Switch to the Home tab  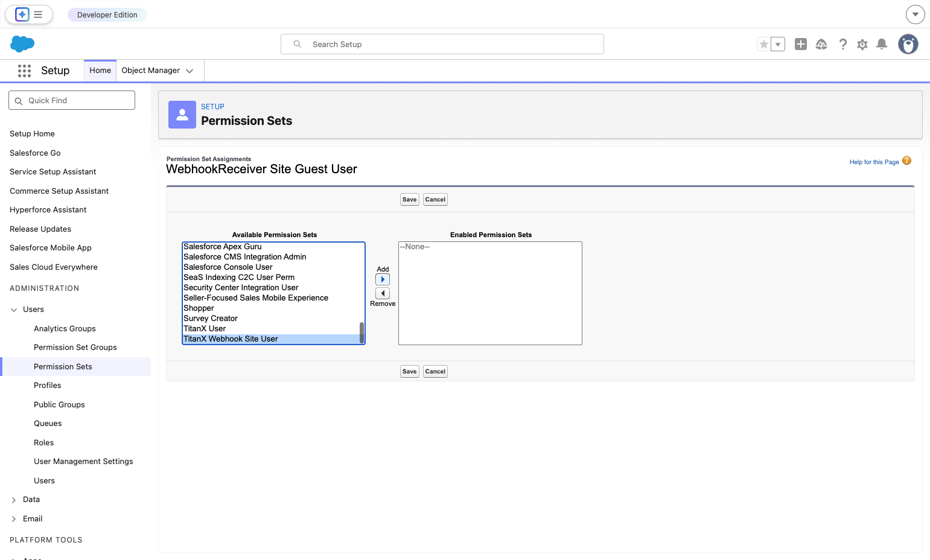tap(100, 71)
